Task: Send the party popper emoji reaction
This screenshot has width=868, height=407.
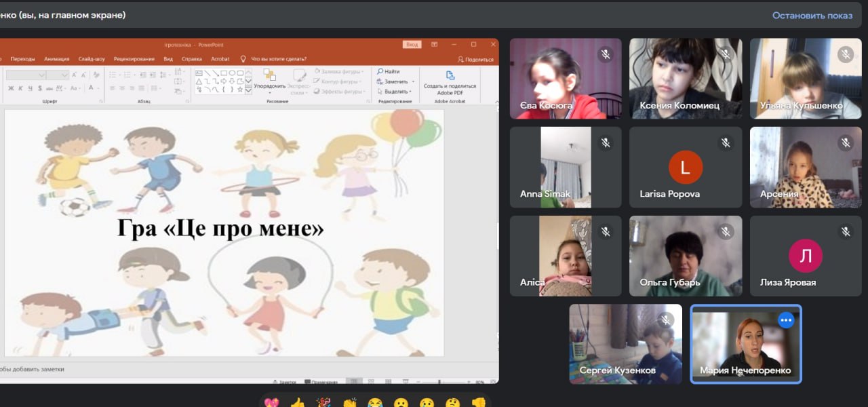Action: coord(323,402)
